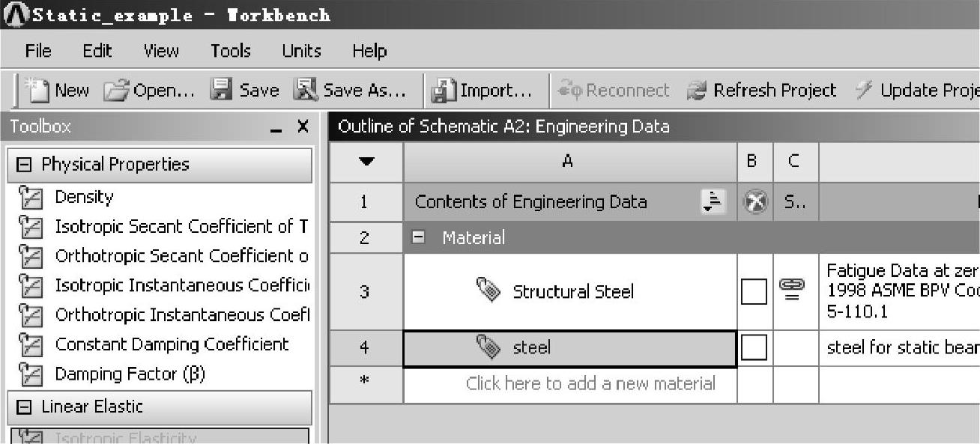Open the Tools menu

click(x=230, y=51)
